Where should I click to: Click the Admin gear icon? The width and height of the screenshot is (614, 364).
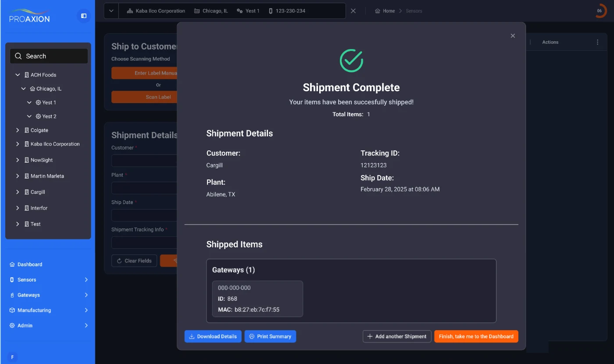[12, 325]
